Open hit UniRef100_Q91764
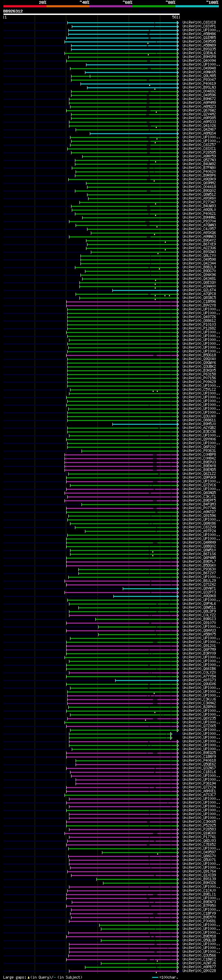The image size is (222, 980). coord(199,871)
